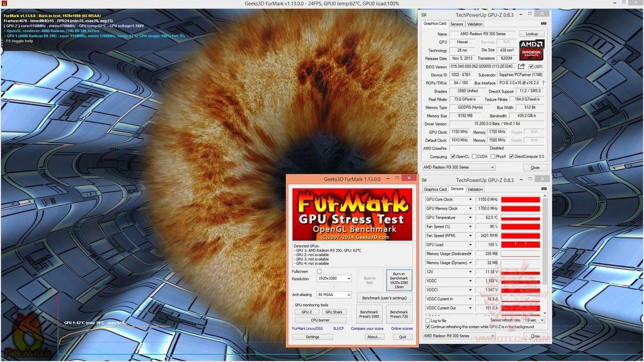The height and width of the screenshot is (362, 644).
Task: Open GPU Shark from FurMark
Action: point(334,312)
